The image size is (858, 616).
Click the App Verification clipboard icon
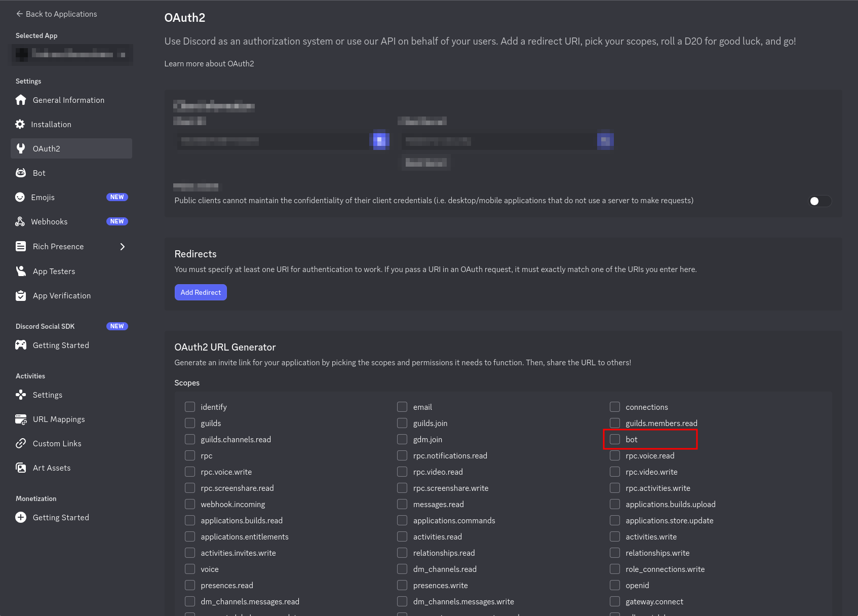tap(21, 295)
